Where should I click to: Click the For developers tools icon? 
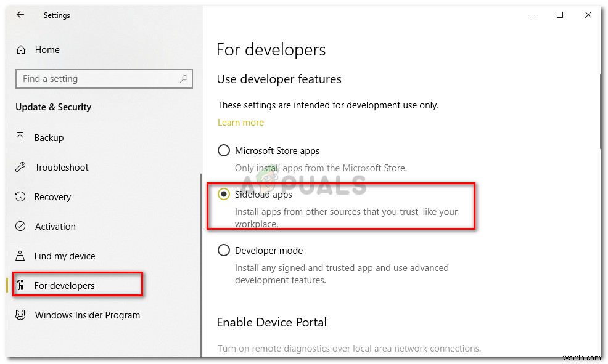[x=21, y=285]
